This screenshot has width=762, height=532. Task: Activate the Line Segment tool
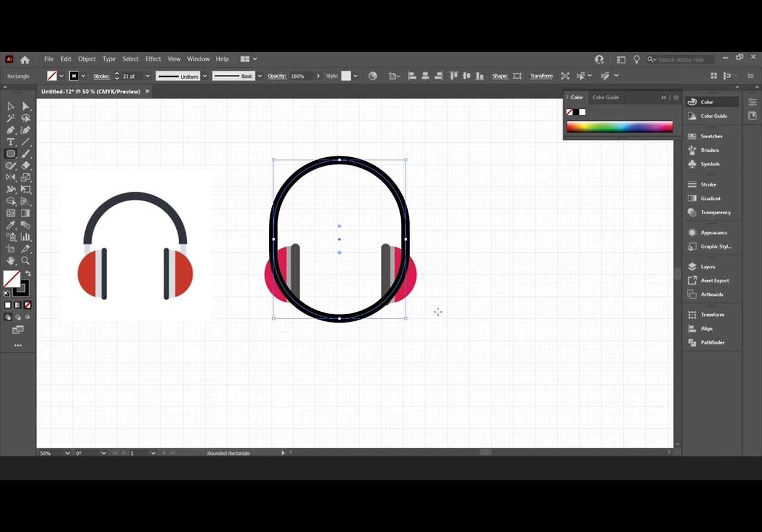26,142
